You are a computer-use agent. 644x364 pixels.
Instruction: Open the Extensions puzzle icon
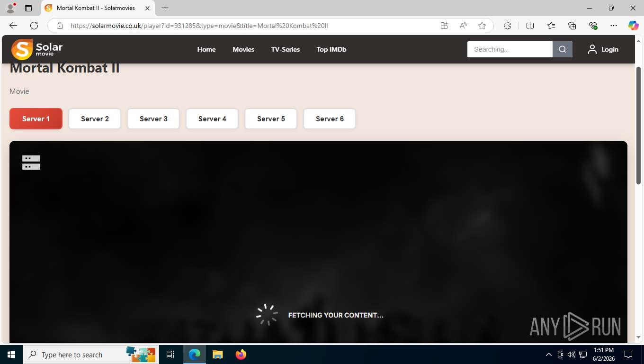(x=507, y=26)
